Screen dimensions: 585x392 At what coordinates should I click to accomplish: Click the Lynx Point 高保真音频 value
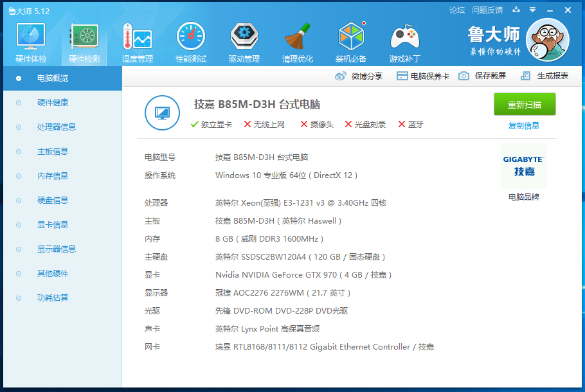coord(267,329)
